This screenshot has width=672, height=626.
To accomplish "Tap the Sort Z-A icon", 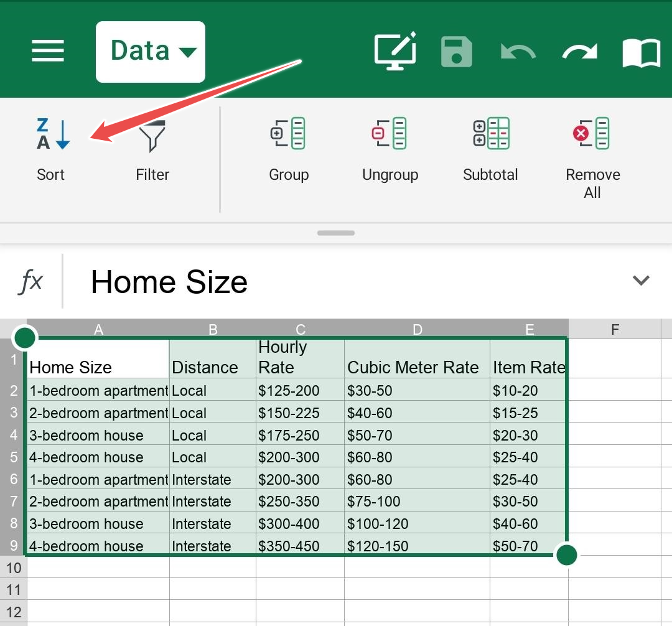I will pyautogui.click(x=52, y=134).
